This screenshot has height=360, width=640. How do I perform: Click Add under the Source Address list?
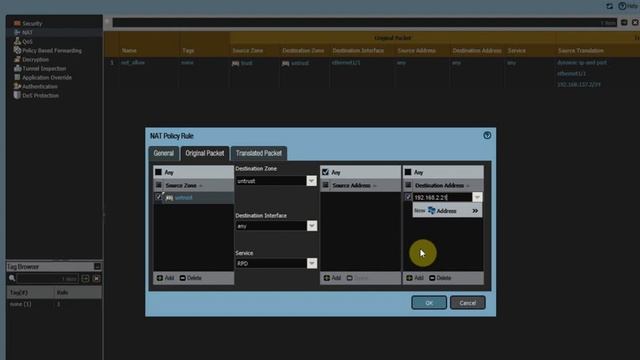(332, 278)
